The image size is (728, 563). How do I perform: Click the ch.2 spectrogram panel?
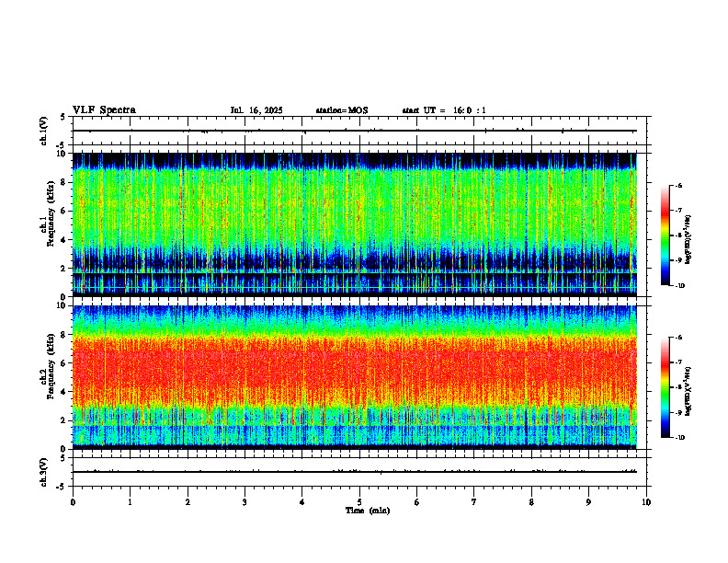(x=354, y=377)
